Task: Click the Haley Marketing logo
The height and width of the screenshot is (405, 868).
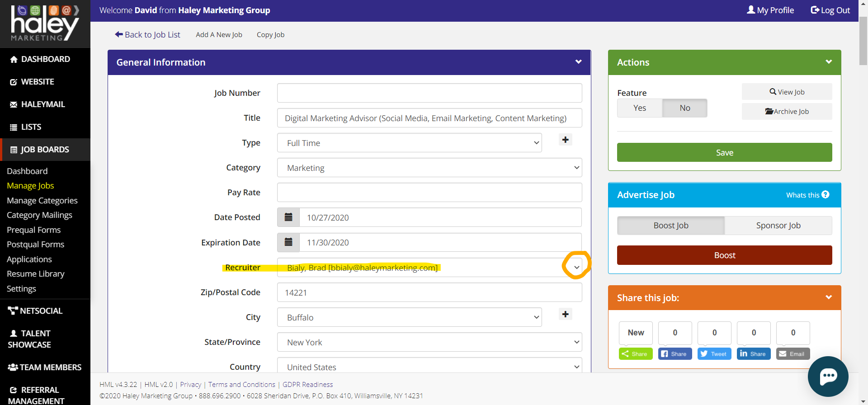Action: coord(45,24)
